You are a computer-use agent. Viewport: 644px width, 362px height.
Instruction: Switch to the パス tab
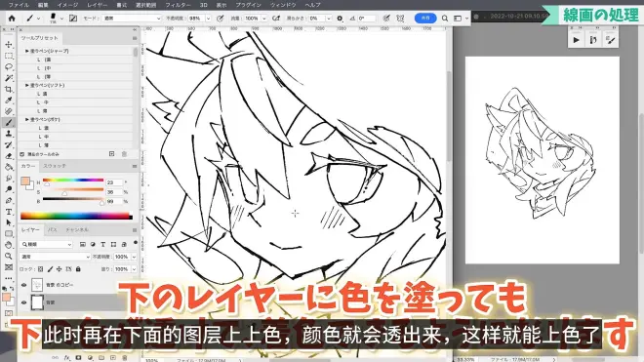pyautogui.click(x=52, y=229)
